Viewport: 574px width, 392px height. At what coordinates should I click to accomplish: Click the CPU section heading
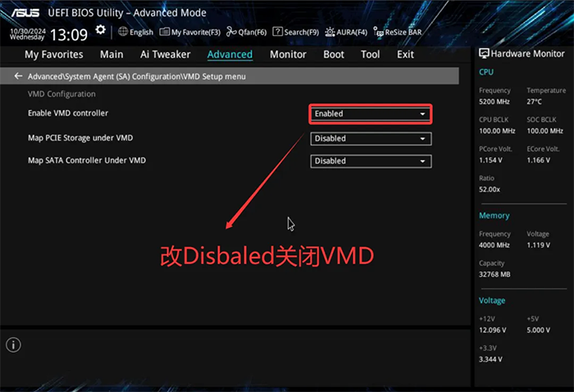click(x=486, y=72)
